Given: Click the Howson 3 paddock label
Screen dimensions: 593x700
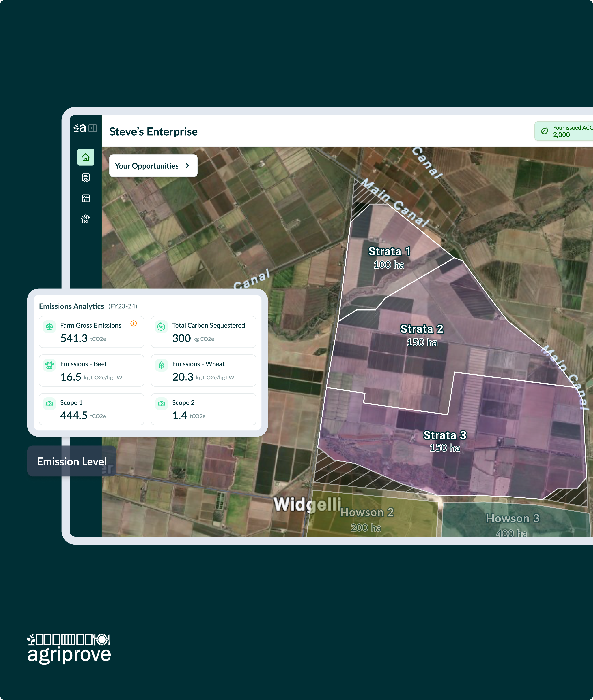Looking at the screenshot, I should point(512,518).
